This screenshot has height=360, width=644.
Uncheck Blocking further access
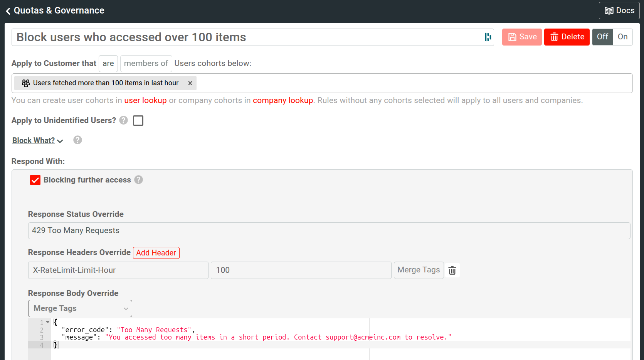pyautogui.click(x=35, y=180)
